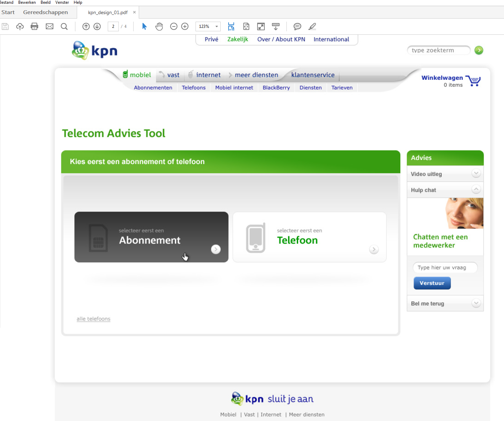Expand the Video uitleg section
The image size is (504, 421).
coord(476,173)
